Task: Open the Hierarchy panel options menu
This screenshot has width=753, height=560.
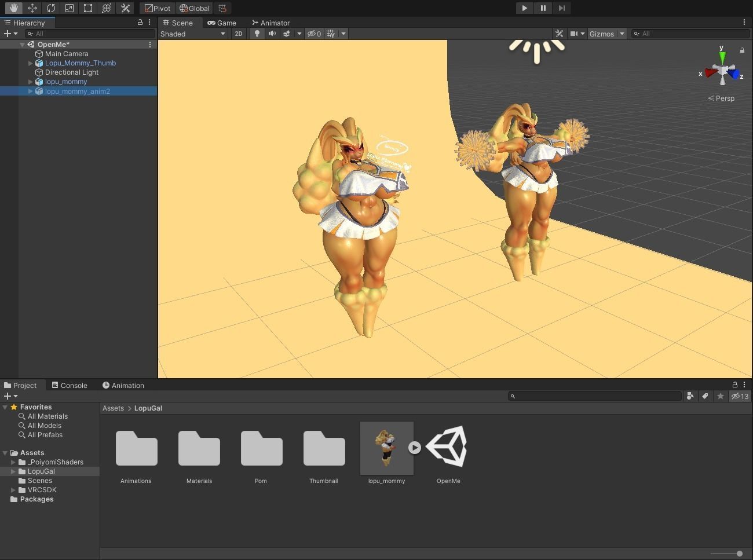Action: 149,23
